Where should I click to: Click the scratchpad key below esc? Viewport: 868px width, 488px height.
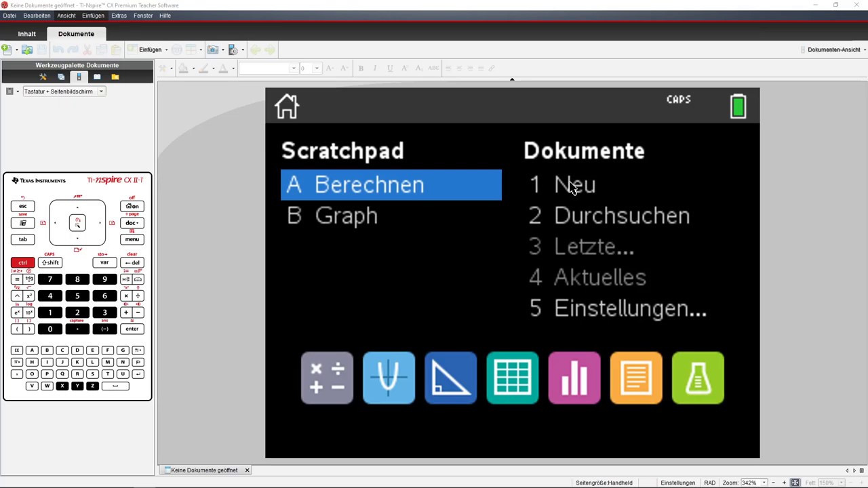tap(22, 223)
